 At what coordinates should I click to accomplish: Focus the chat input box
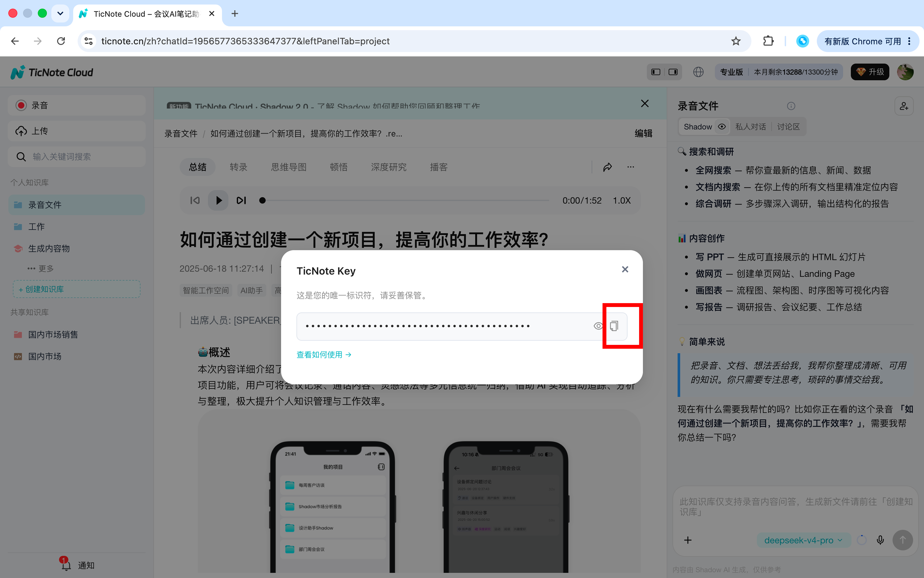click(x=796, y=507)
